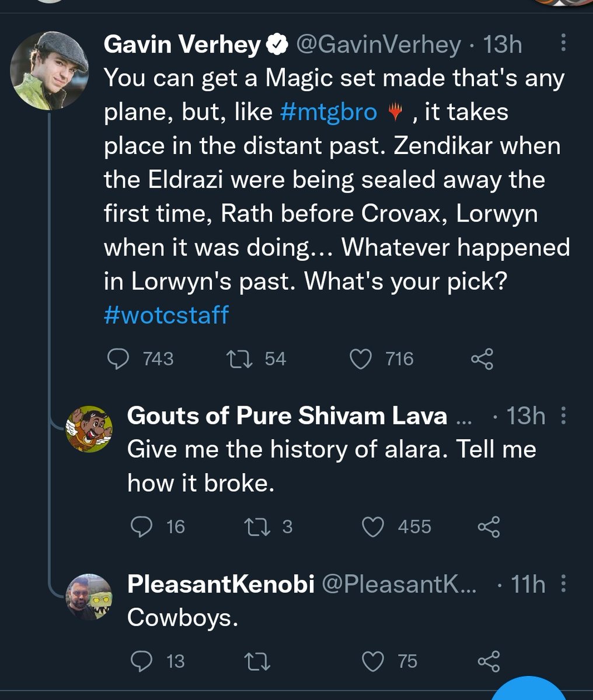Open more options for Gavin Verhey's tweet

tap(563, 45)
